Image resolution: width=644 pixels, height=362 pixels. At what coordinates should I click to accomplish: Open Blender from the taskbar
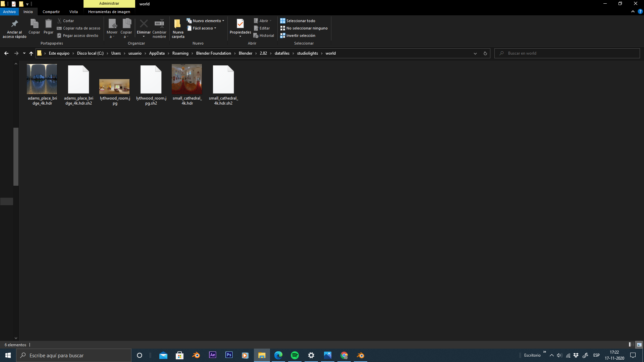tap(196, 355)
